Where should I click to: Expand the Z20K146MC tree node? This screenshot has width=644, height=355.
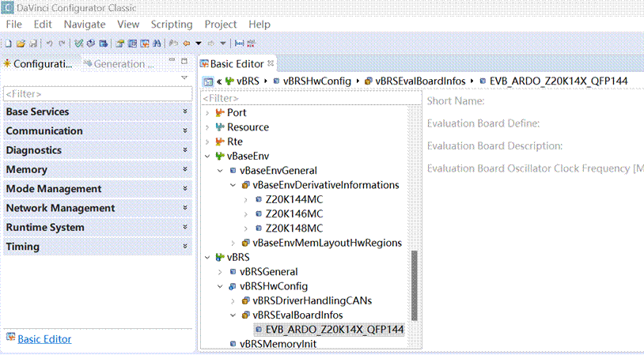click(x=246, y=213)
